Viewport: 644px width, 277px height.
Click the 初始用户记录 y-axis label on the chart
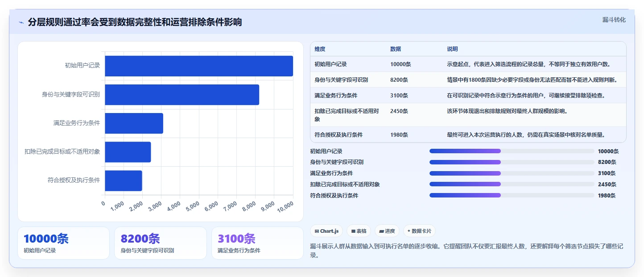coord(83,66)
